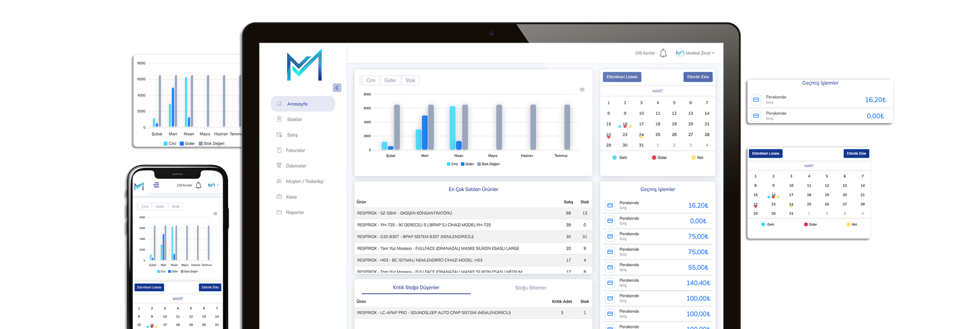Image resolution: width=980 pixels, height=329 pixels.
Task: Switch to the Gider chart tab on tablet
Action: tap(390, 80)
